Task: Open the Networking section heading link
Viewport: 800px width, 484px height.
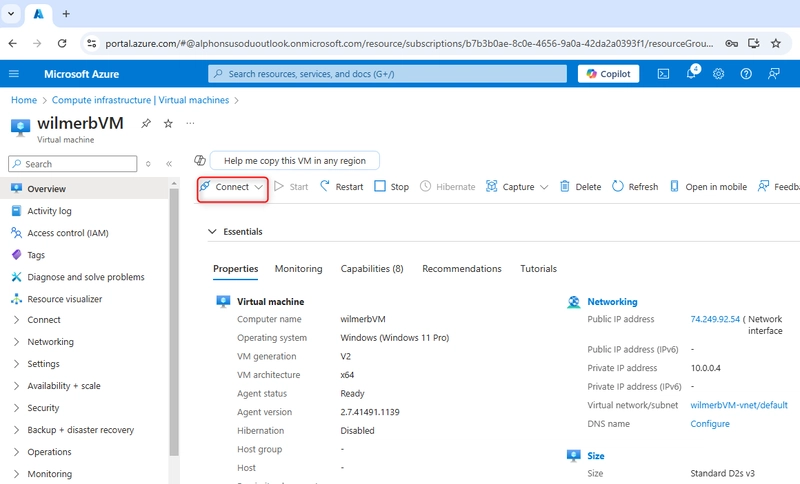Action: click(x=612, y=301)
